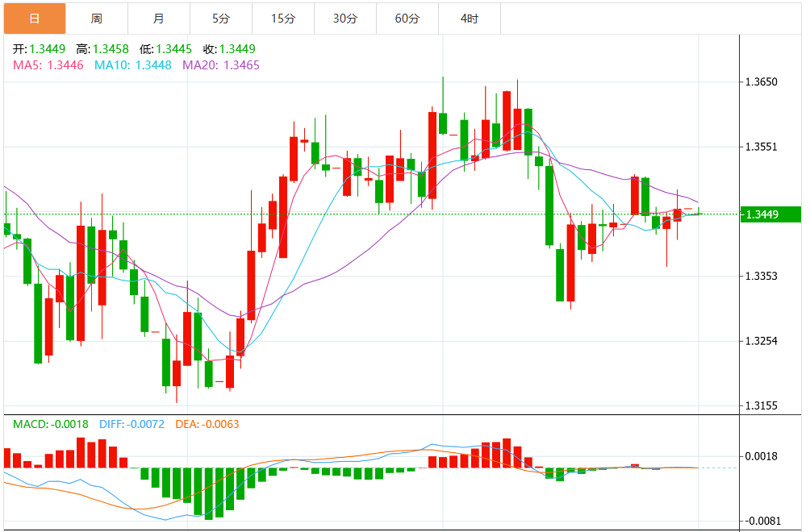810x532 pixels.
Task: Click the 开 opening price readout
Action: click(40, 49)
